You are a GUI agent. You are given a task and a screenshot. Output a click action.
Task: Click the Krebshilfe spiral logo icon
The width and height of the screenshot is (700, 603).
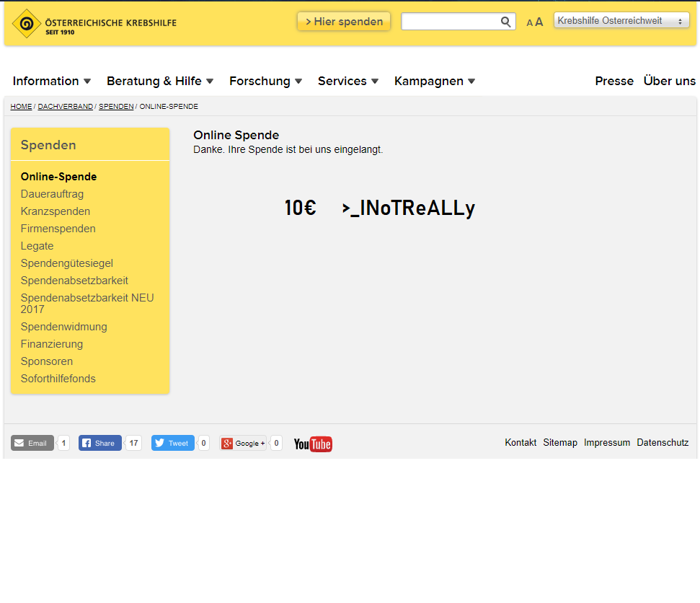27,24
